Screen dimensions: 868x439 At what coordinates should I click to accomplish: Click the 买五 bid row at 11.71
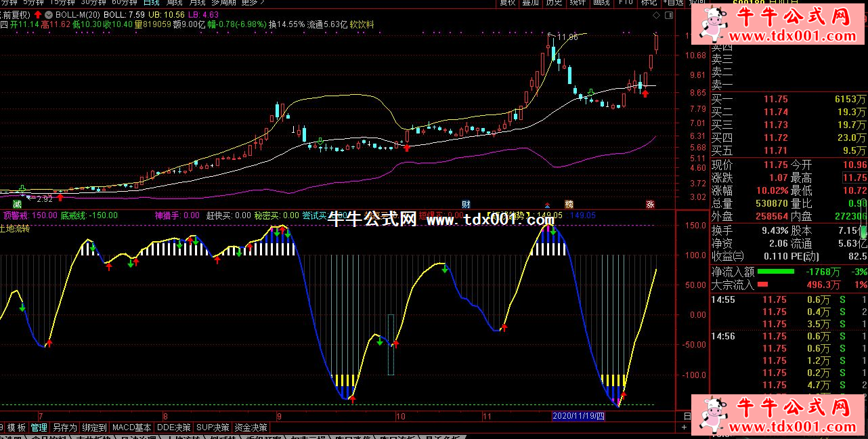tap(789, 150)
